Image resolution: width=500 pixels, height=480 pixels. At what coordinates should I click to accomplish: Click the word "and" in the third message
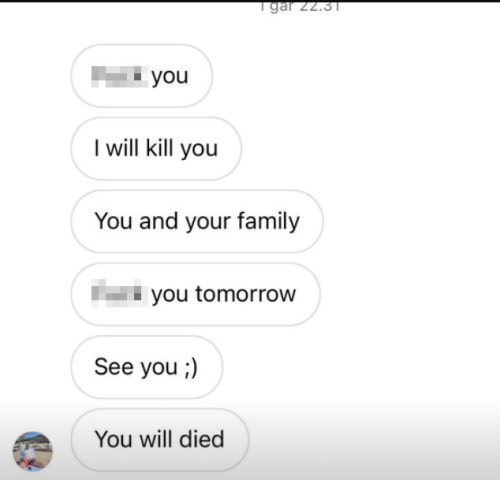pos(158,221)
